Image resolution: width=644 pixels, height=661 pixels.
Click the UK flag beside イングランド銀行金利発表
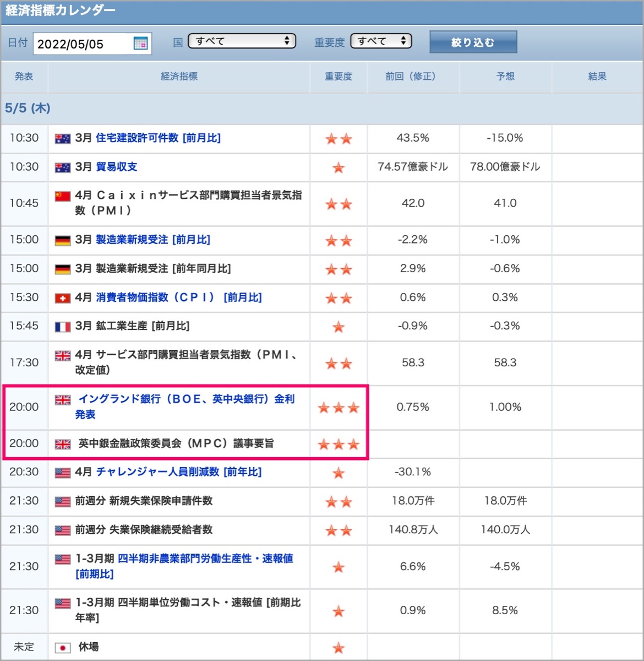click(x=63, y=400)
